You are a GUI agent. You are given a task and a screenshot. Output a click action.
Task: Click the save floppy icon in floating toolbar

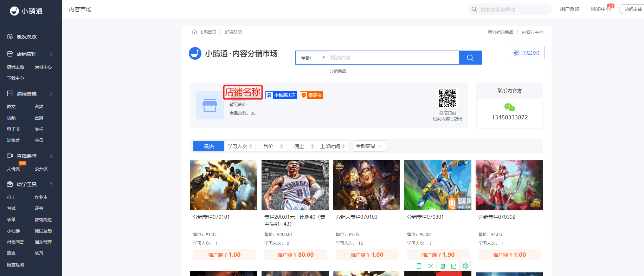pyautogui.click(x=442, y=266)
